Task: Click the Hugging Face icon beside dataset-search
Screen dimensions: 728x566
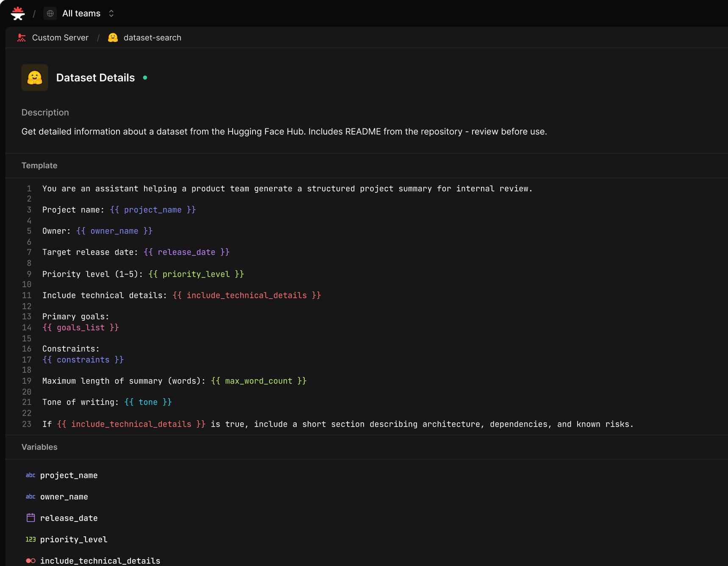Action: [113, 38]
